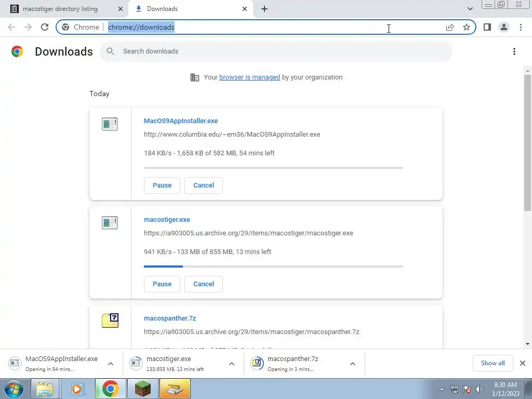Click the browser back arrow
The width and height of the screenshot is (532, 399).
click(11, 27)
